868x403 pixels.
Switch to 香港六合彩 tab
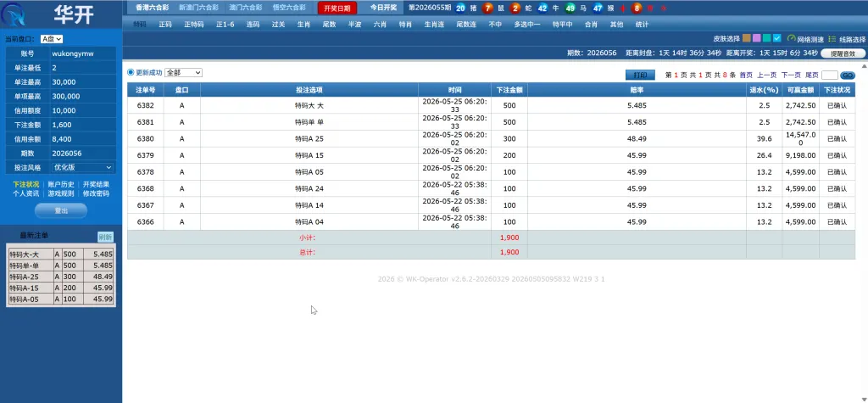(x=153, y=8)
